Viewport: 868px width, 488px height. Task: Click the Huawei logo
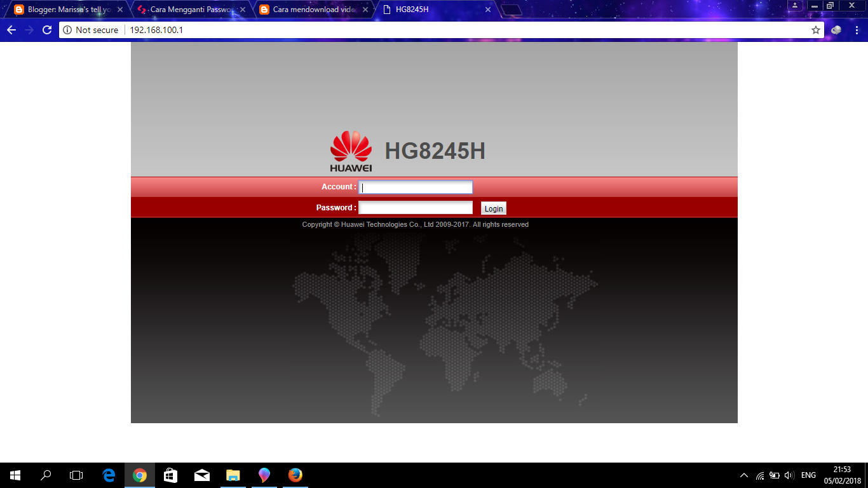(x=351, y=151)
